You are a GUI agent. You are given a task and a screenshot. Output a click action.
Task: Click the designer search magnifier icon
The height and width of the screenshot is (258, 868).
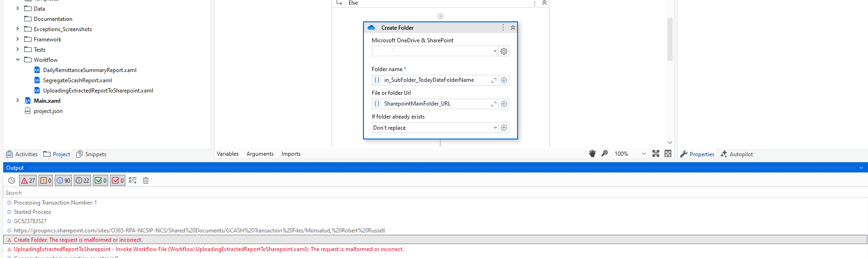click(604, 153)
